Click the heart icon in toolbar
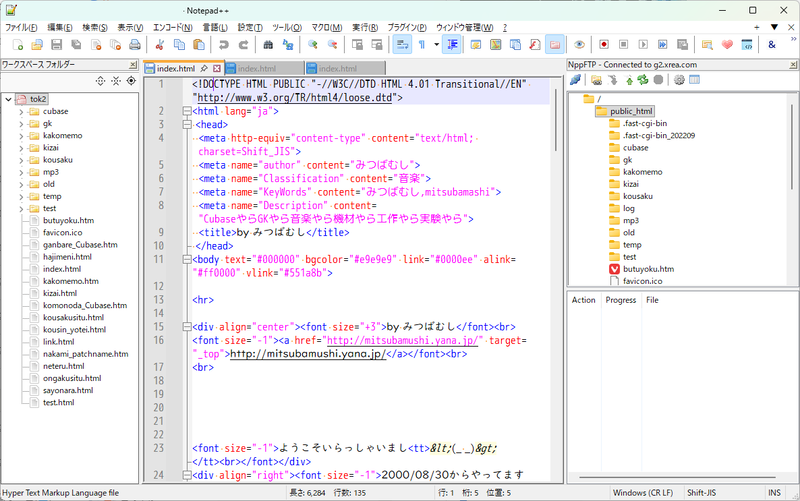 [727, 45]
